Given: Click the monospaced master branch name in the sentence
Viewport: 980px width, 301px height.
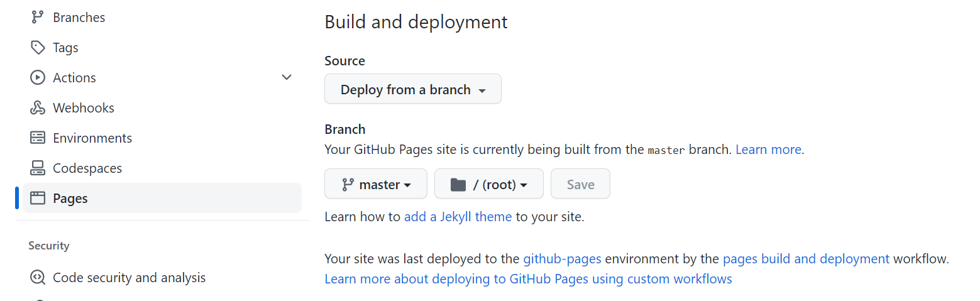Looking at the screenshot, I should point(666,151).
